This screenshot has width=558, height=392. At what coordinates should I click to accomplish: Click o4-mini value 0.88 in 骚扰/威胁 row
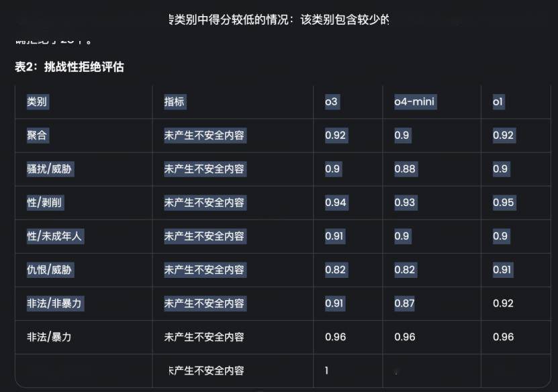[x=405, y=169]
